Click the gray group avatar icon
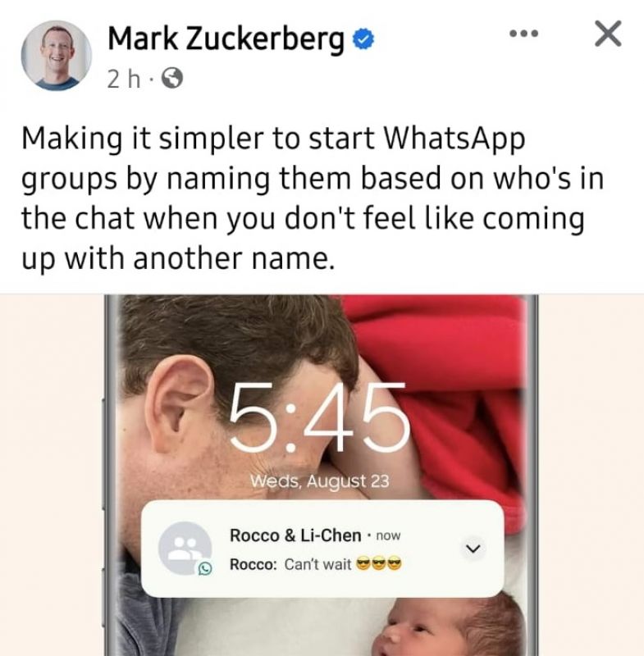The image size is (644, 656). point(185,548)
